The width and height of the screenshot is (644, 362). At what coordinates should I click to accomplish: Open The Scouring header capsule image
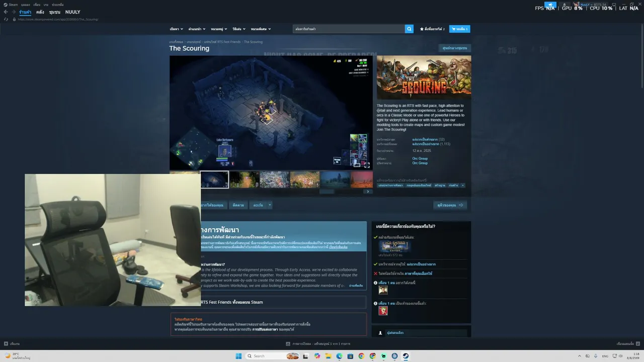tap(424, 77)
